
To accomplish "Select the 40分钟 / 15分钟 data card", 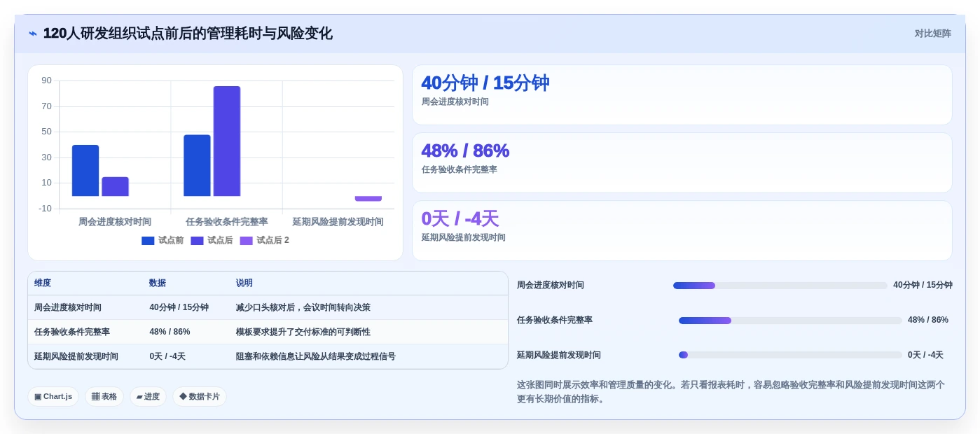I will pyautogui.click(x=682, y=95).
